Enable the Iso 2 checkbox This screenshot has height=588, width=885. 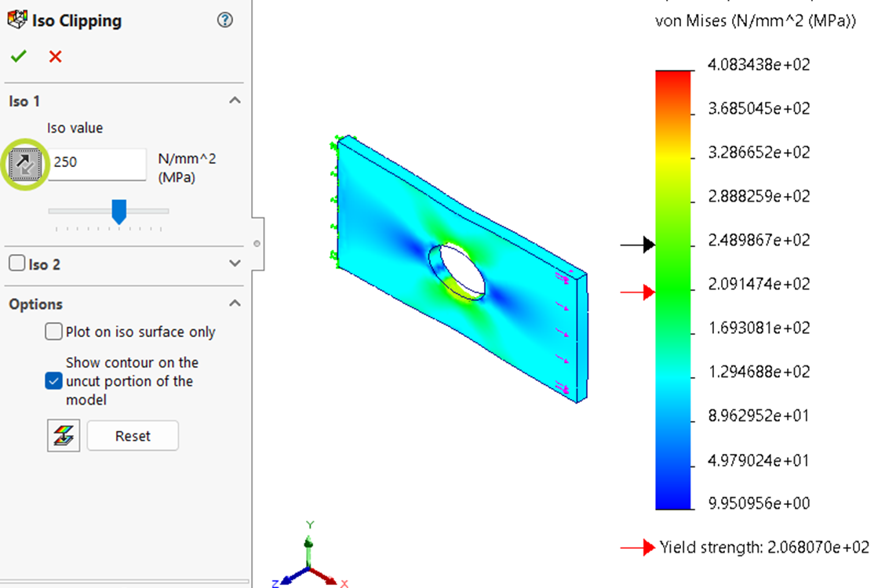click(17, 263)
